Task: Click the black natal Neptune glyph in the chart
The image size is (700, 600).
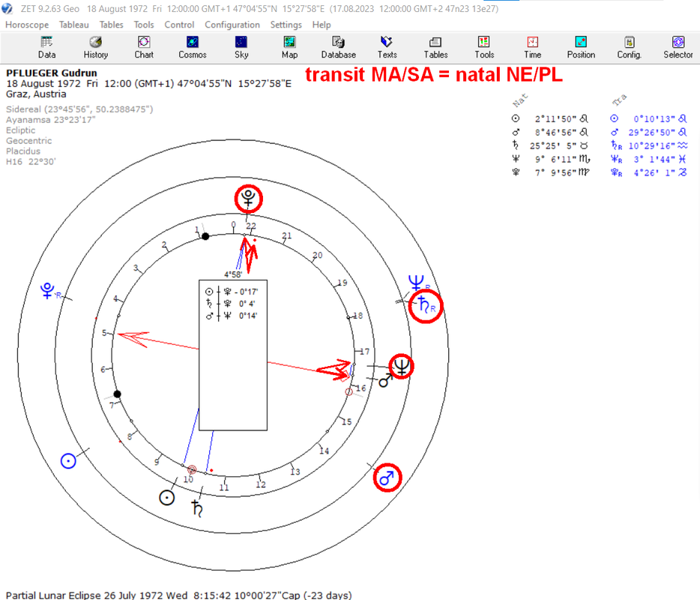Action: 402,367
